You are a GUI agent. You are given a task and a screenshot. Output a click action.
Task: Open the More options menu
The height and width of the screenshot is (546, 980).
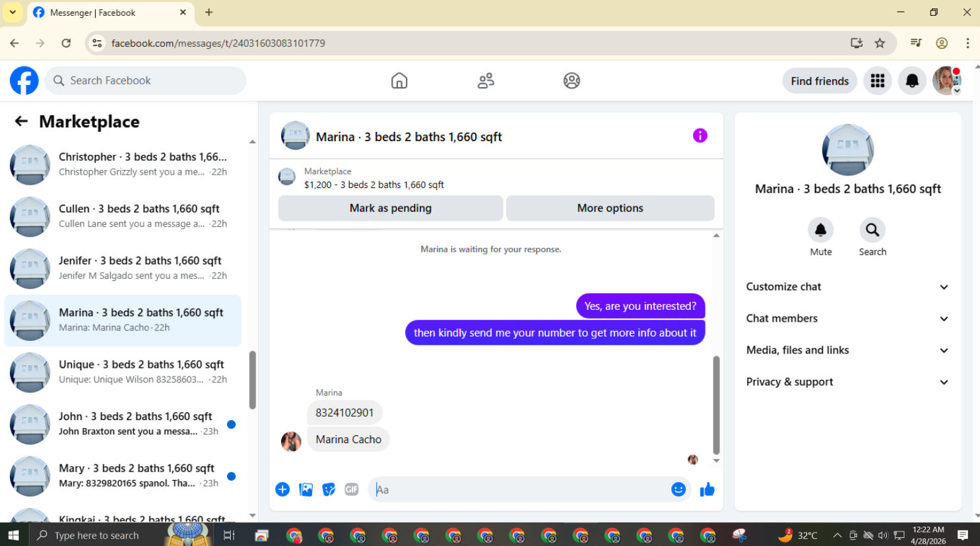click(610, 208)
